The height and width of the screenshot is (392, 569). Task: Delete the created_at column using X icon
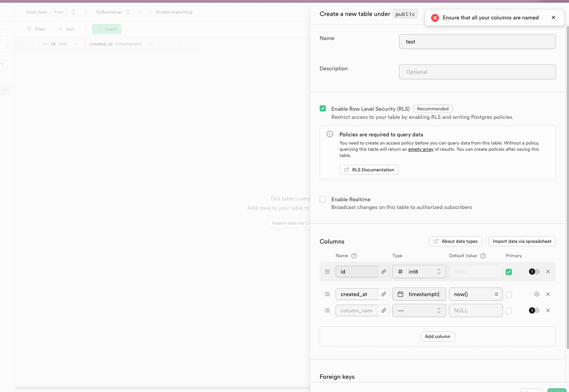click(x=548, y=294)
